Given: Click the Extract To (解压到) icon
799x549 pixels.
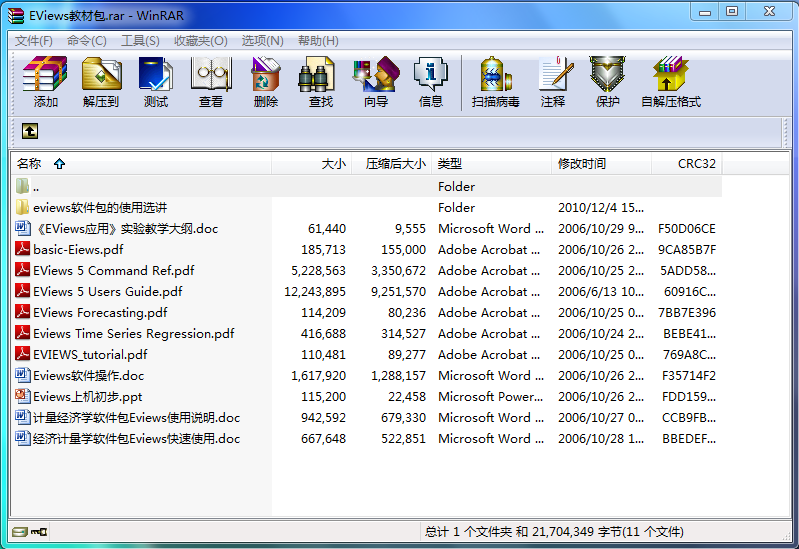Looking at the screenshot, I should (x=101, y=74).
